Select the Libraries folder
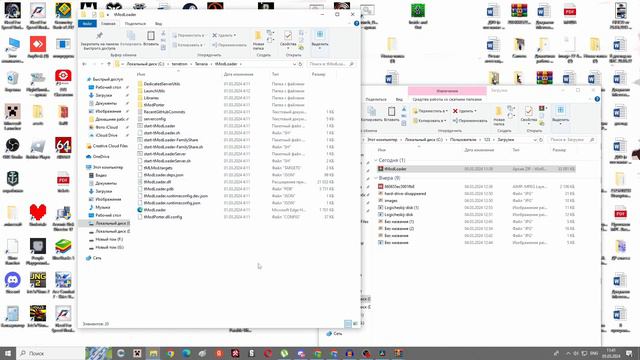The width and height of the screenshot is (640, 360). coord(151,98)
